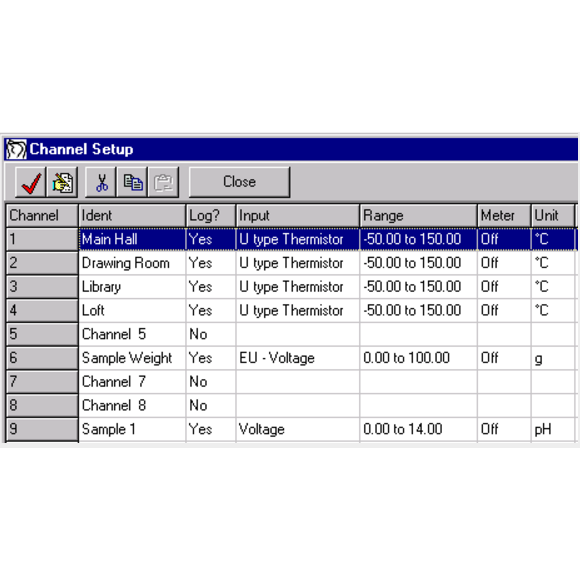580x580 pixels.
Task: Open EU - Voltage input cell
Action: [298, 358]
